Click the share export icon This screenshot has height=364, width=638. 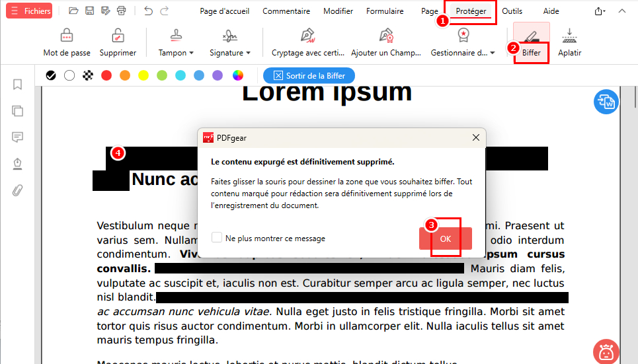click(600, 11)
